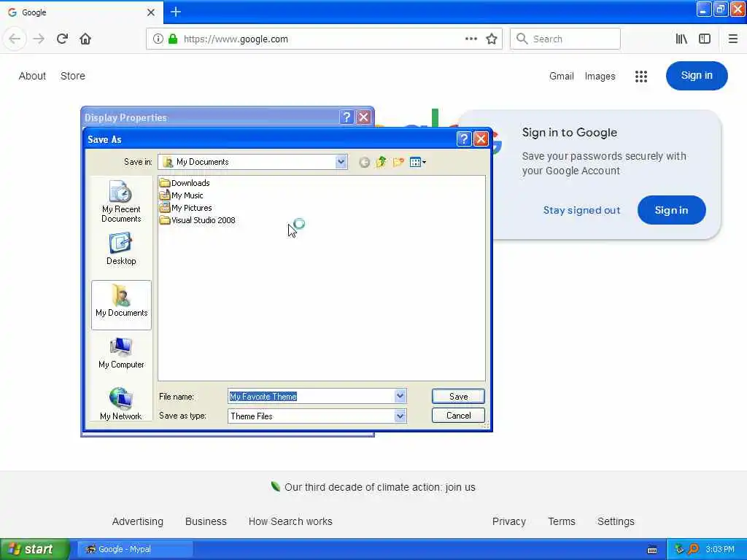Open the Images link
The height and width of the screenshot is (560, 747).
[600, 76]
